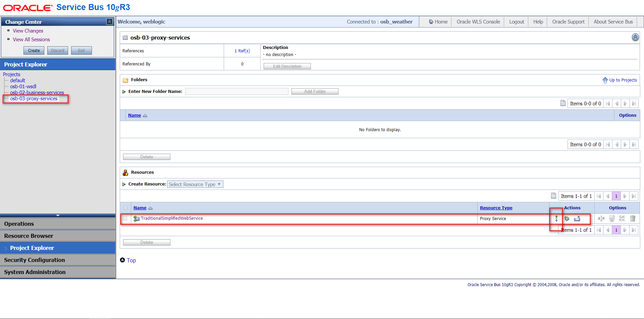Export WSDL icon for TraditionalSimplifiedWebService
The image size is (644, 319).
pyautogui.click(x=577, y=219)
